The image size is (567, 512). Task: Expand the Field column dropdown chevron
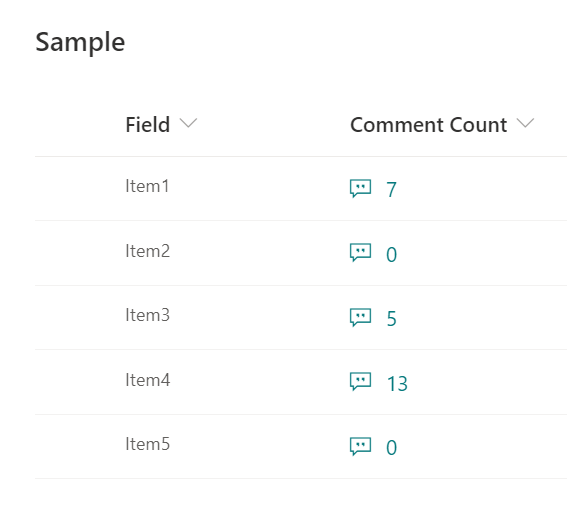coord(188,123)
